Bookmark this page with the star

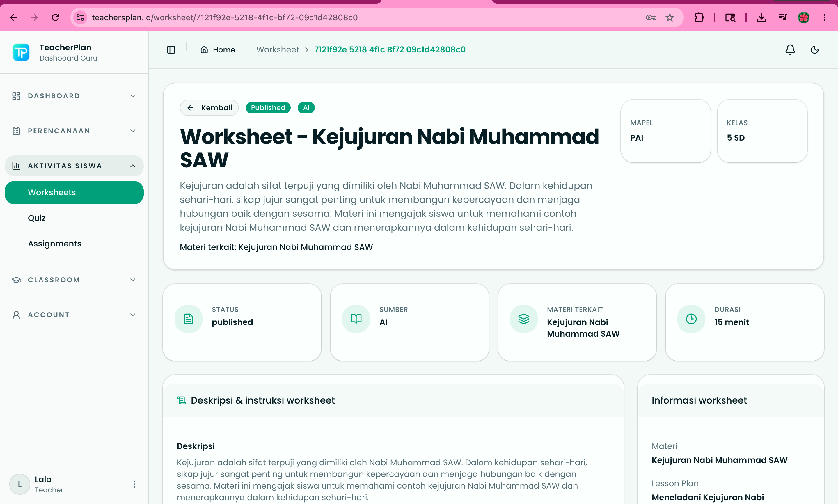pos(670,17)
